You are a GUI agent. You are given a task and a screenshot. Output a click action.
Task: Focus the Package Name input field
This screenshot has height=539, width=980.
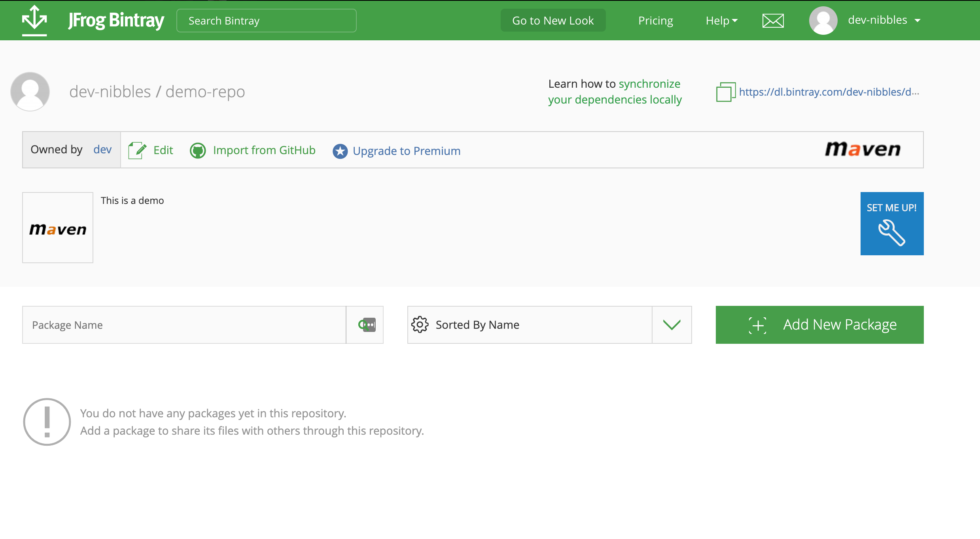[184, 325]
